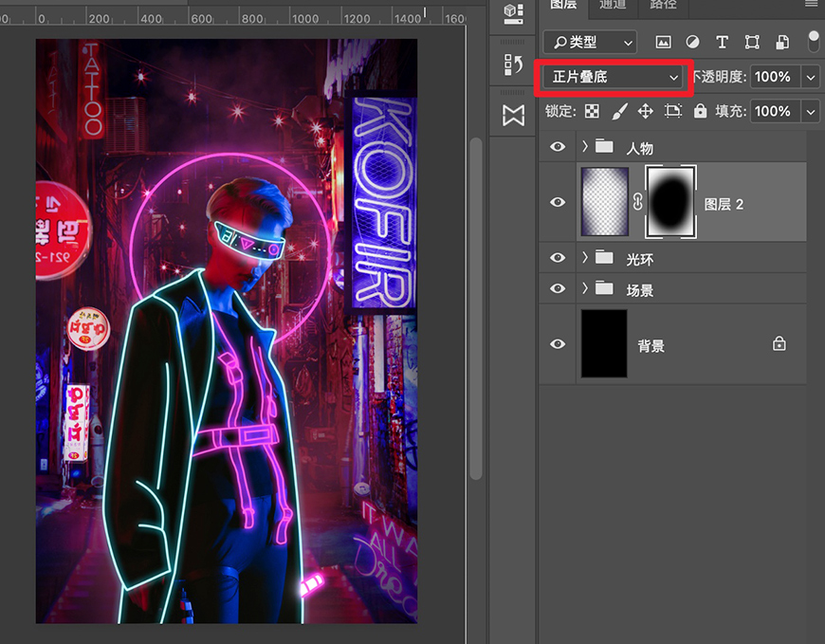The width and height of the screenshot is (825, 644).
Task: Click the filter smart objects icon
Action: [x=779, y=42]
